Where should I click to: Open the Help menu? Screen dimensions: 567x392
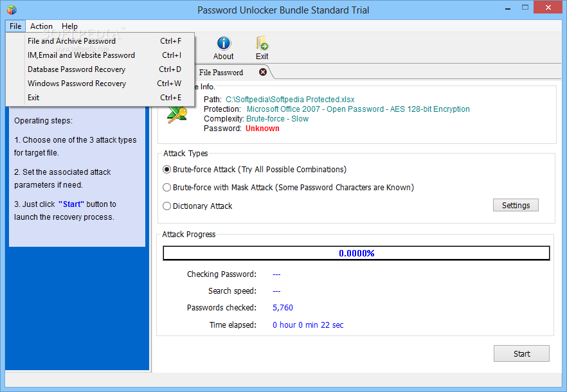69,26
